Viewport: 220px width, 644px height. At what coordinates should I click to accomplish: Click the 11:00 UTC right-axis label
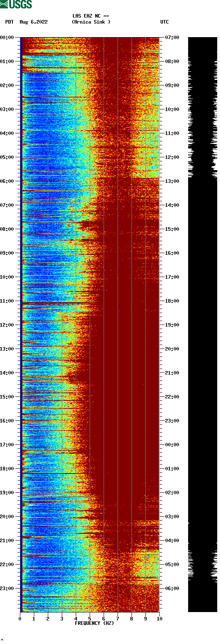172,133
